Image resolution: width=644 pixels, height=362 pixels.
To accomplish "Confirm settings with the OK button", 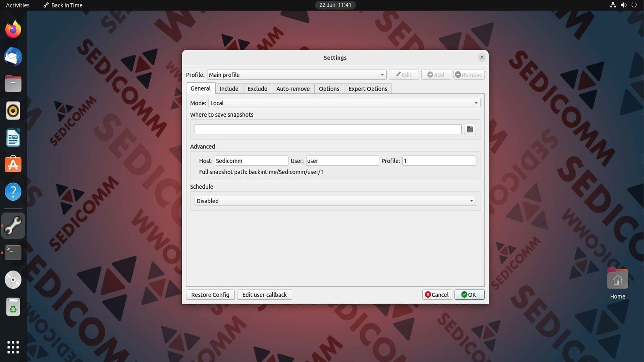I will (469, 295).
